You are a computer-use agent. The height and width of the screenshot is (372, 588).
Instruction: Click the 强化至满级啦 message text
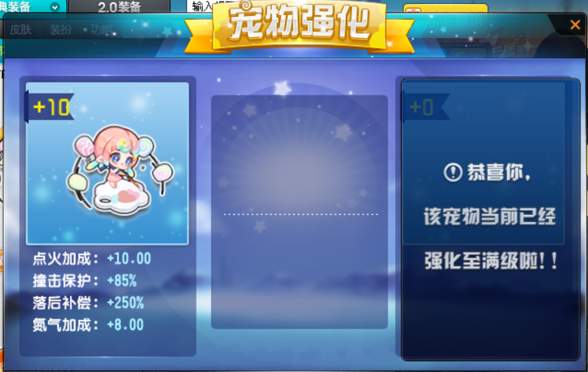coord(491,261)
